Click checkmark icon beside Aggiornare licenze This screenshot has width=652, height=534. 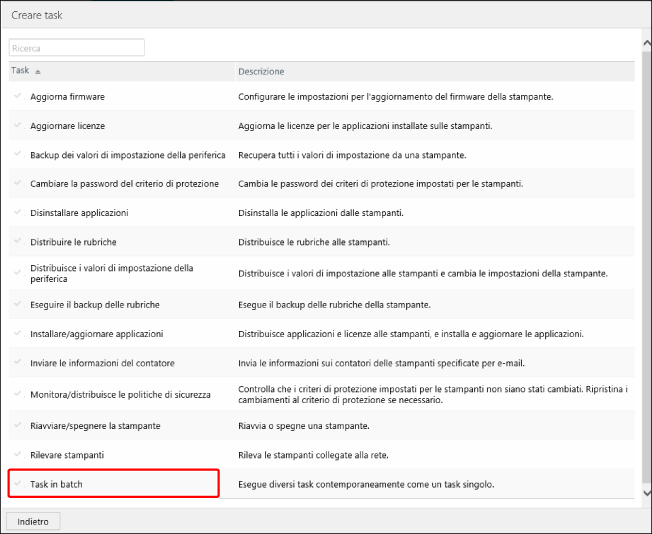pos(17,125)
